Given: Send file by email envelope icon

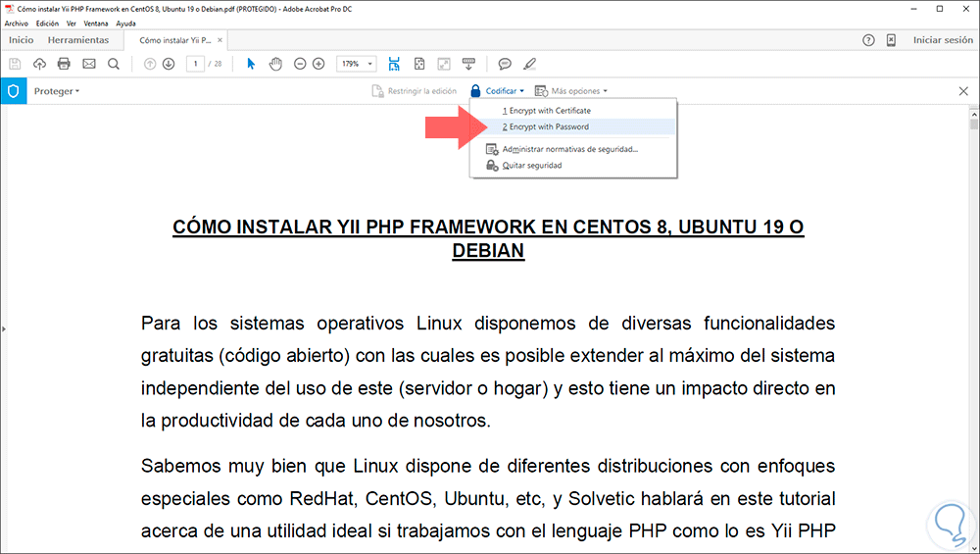Looking at the screenshot, I should (89, 64).
